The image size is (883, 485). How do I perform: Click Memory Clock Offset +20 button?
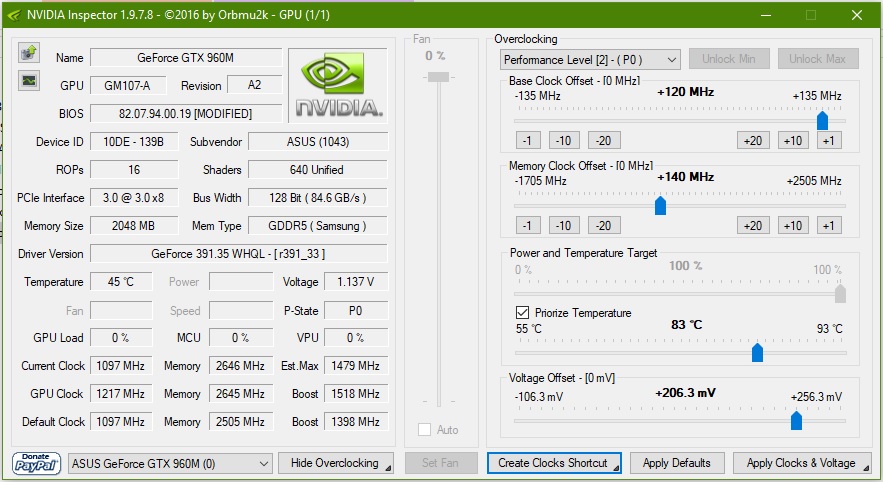(753, 225)
